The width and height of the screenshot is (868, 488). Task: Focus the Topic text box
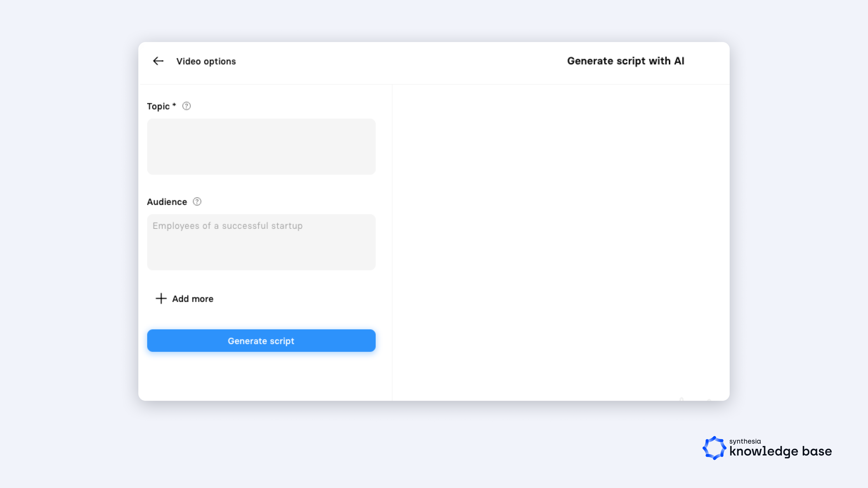pos(261,146)
